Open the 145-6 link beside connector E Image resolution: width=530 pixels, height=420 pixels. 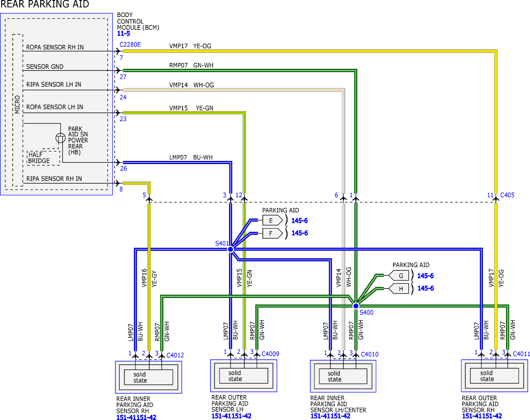point(300,221)
